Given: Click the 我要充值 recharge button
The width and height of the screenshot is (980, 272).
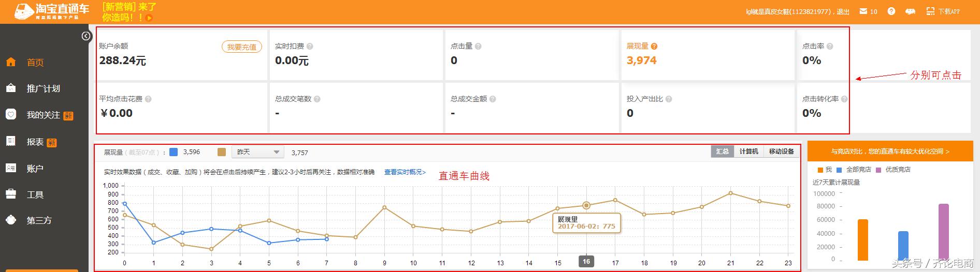Looking at the screenshot, I should [242, 47].
